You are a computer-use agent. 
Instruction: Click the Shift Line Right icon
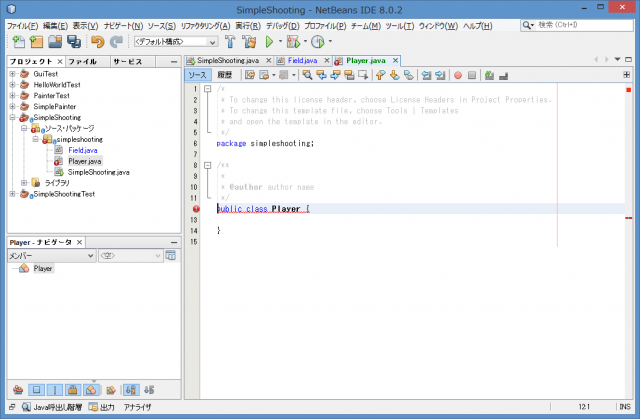(440, 75)
